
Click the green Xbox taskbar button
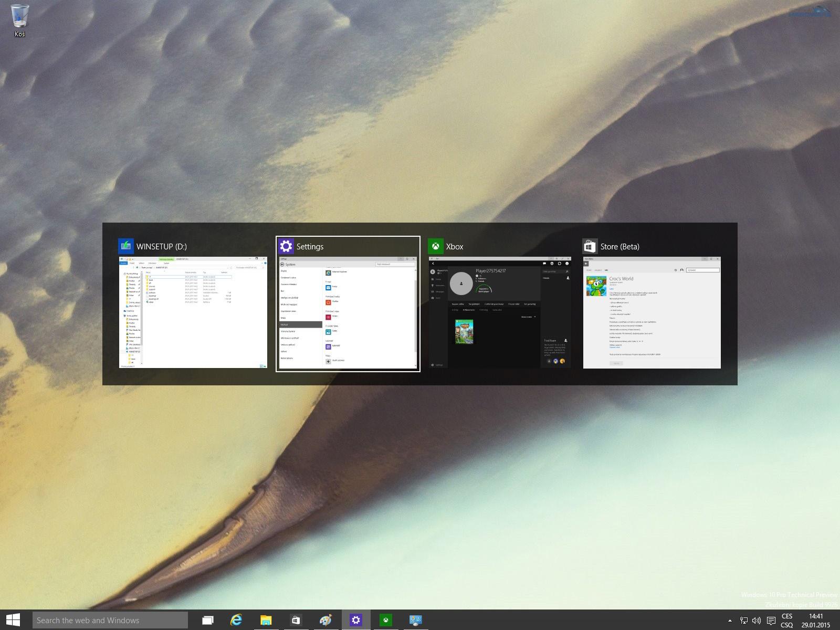[386, 620]
